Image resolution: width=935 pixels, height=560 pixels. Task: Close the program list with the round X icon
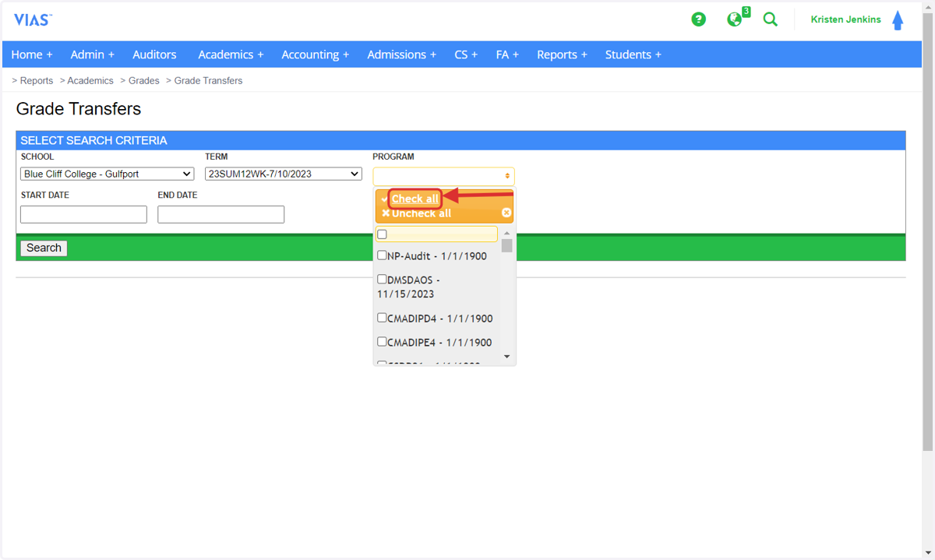tap(506, 213)
